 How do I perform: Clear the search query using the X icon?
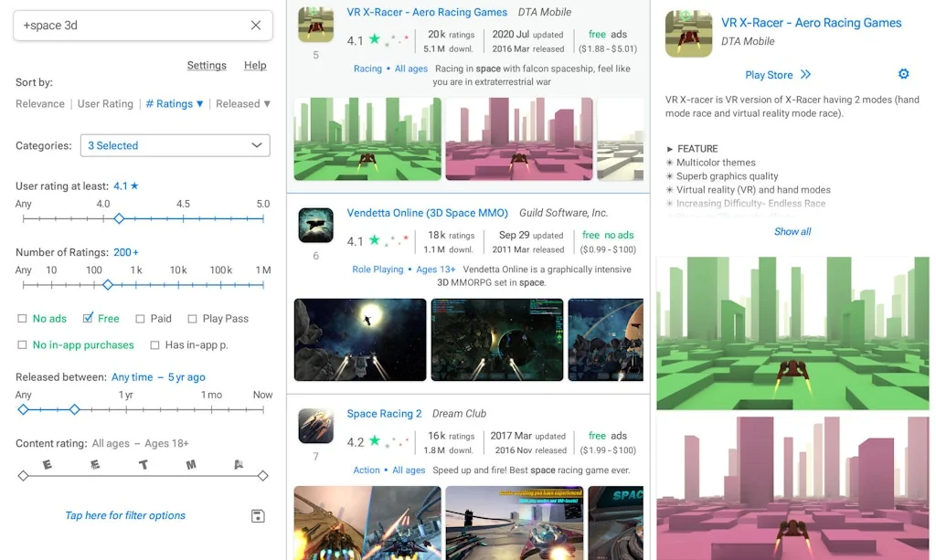click(255, 26)
